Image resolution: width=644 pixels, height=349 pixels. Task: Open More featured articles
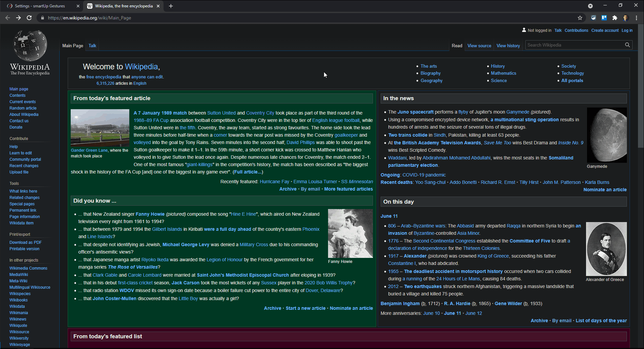coord(348,189)
